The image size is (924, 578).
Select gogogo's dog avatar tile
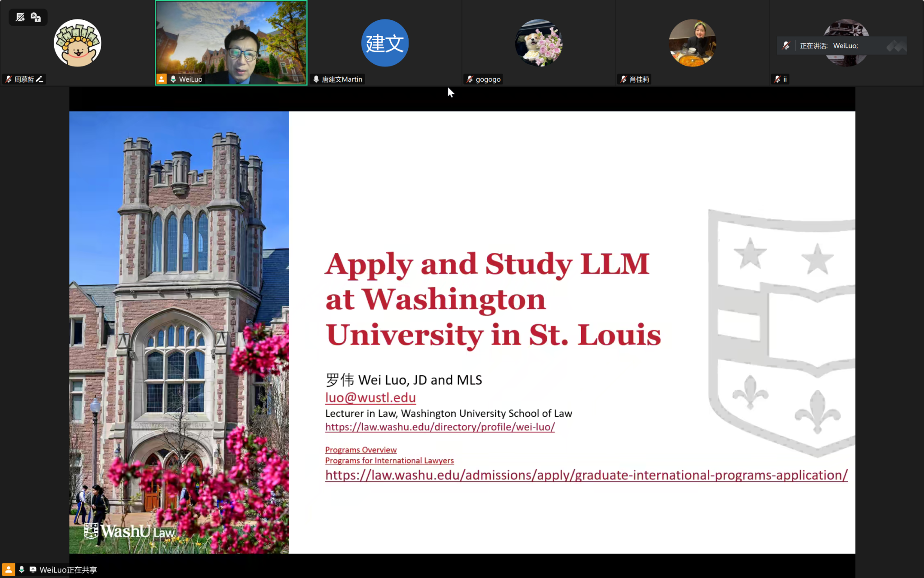[538, 43]
